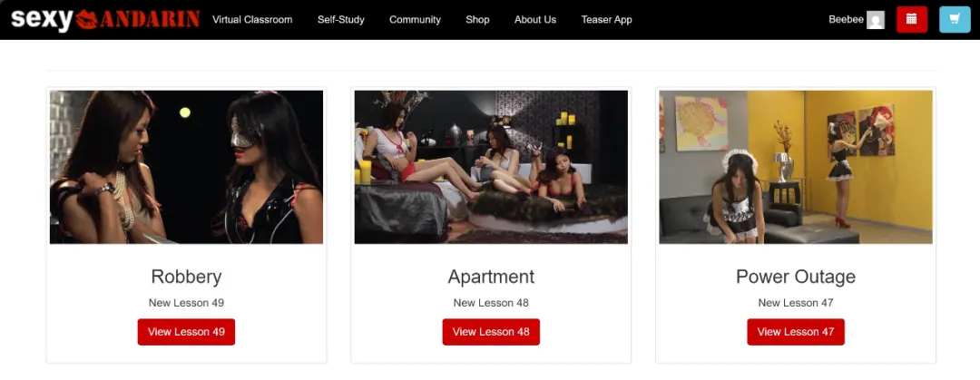Click the View Lesson 49 button
Image resolution: width=980 pixels, height=380 pixels.
coord(186,332)
